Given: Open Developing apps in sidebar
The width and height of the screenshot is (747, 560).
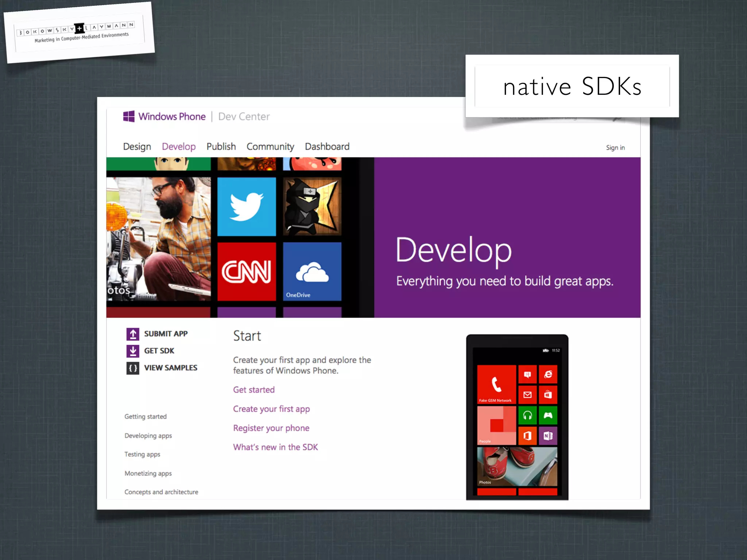Looking at the screenshot, I should point(148,436).
